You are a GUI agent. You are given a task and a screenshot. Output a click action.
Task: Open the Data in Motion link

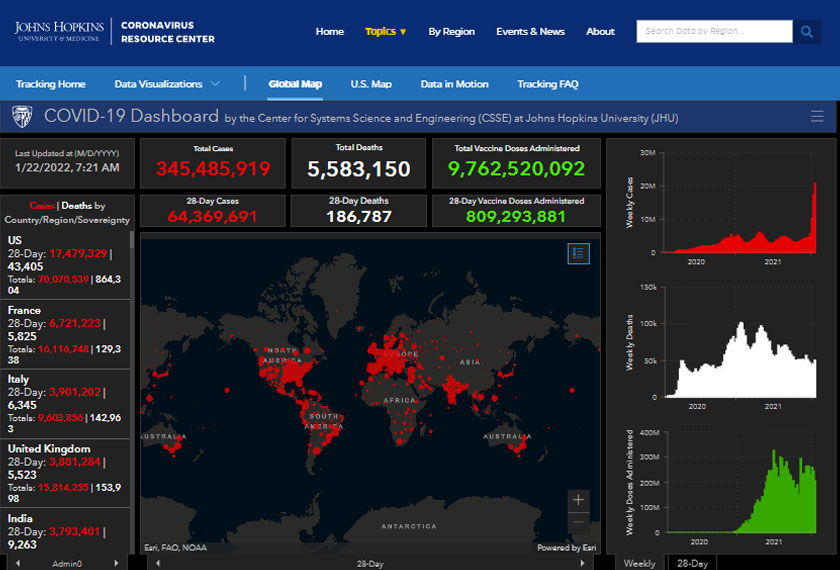tap(454, 84)
